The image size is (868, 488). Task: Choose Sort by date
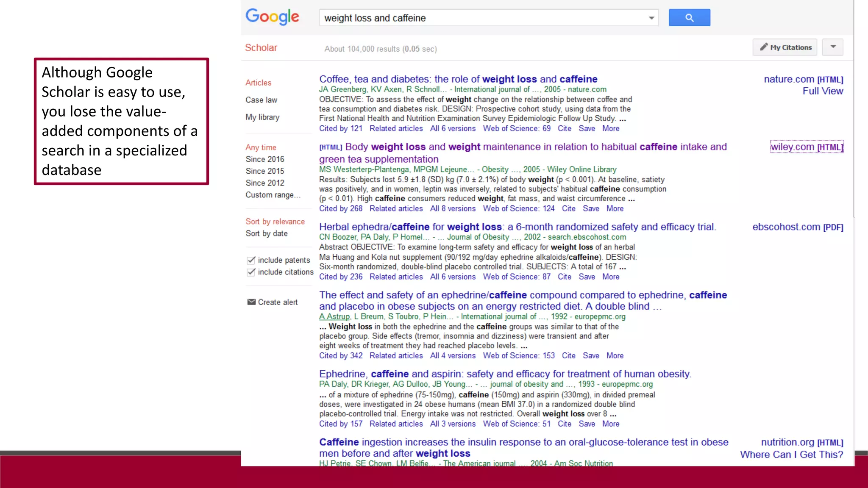(267, 233)
